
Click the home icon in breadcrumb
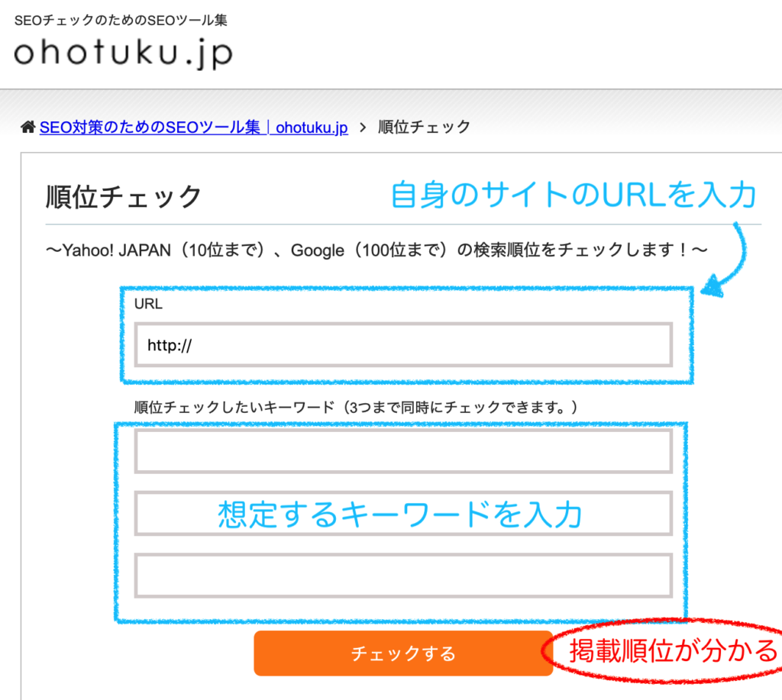pyautogui.click(x=28, y=127)
